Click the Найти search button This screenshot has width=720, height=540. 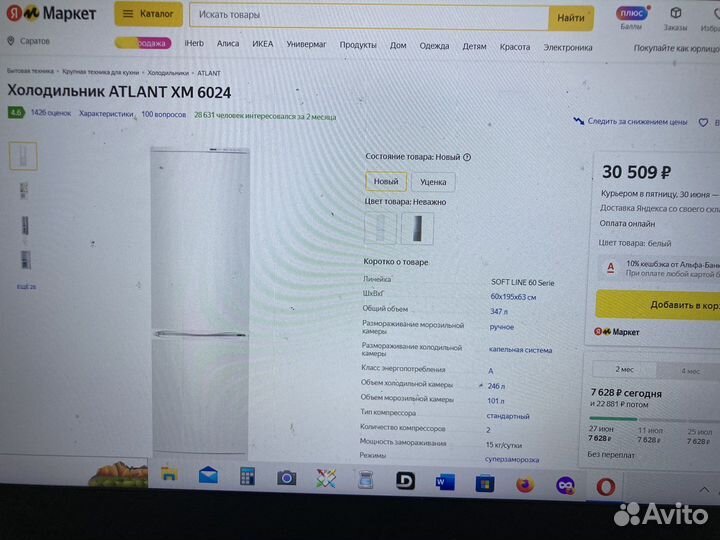coord(571,18)
